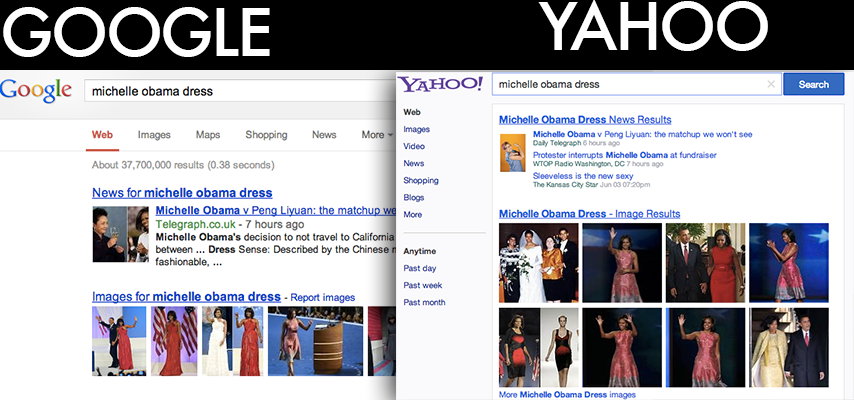Click the Google logo
Viewport: 854px width, 400px height.
click(36, 90)
